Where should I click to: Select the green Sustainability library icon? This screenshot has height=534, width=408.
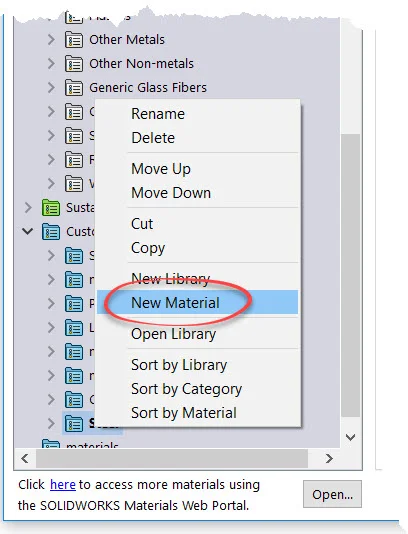pos(51,207)
